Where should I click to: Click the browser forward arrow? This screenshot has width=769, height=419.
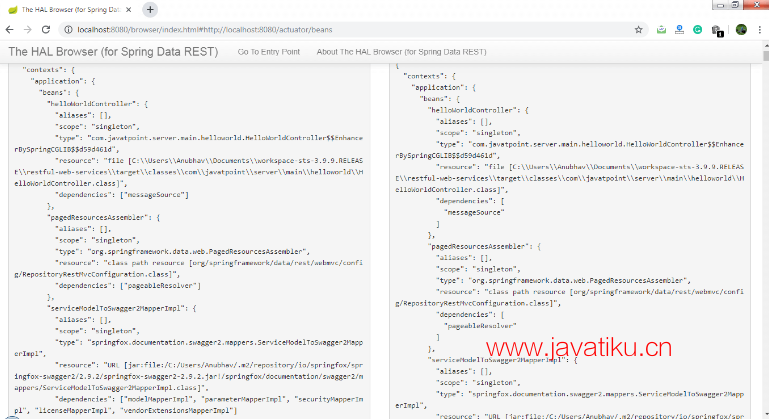tap(27, 30)
